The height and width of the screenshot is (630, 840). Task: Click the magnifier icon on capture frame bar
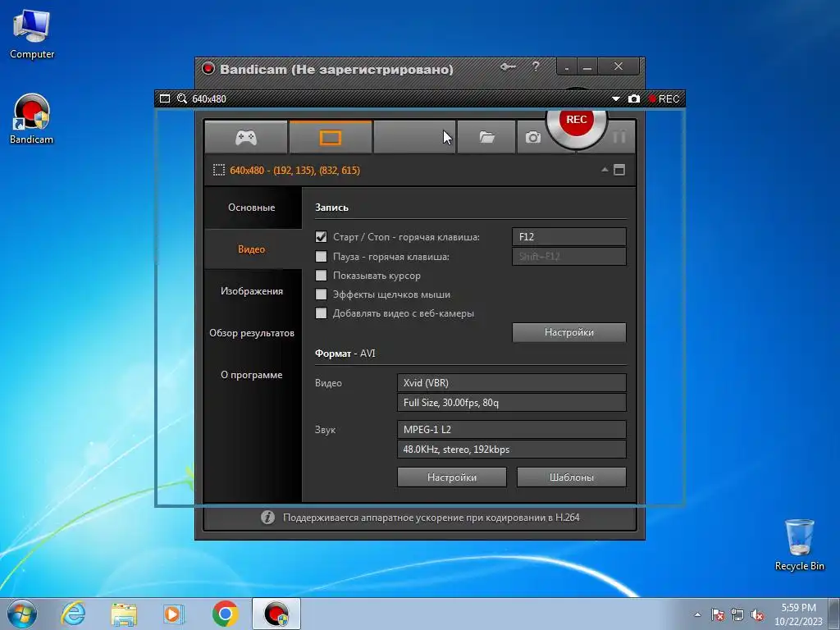point(182,98)
